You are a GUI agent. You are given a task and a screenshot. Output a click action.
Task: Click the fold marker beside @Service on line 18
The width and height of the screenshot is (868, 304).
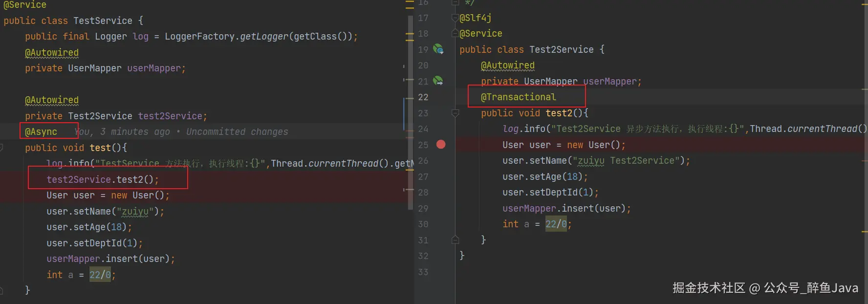coord(455,34)
